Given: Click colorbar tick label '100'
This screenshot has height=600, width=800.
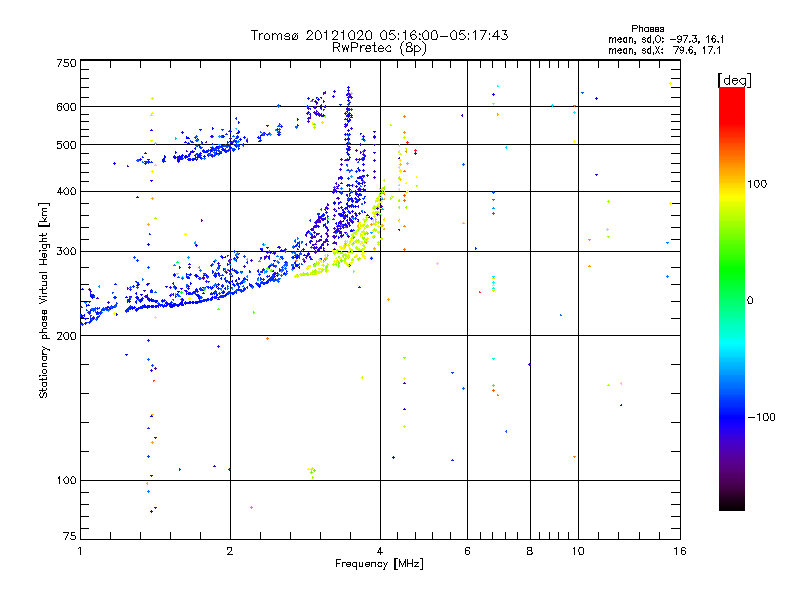Looking at the screenshot, I should [x=757, y=184].
